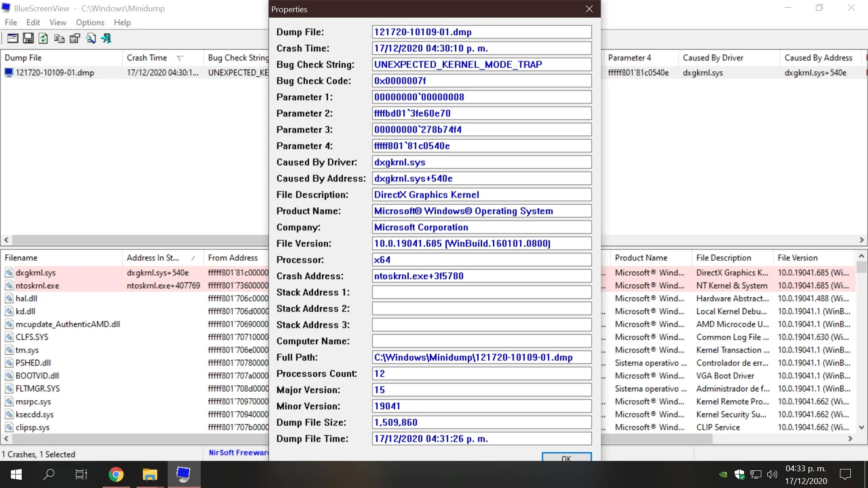This screenshot has height=488, width=868.
Task: Click the Copy Selected Items icon
Action: pos(59,38)
